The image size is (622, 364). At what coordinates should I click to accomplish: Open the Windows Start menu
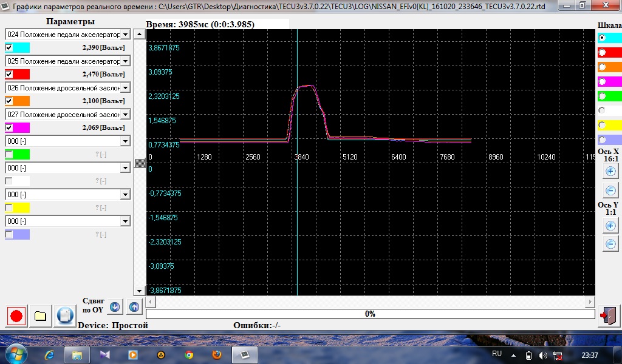tap(15, 354)
